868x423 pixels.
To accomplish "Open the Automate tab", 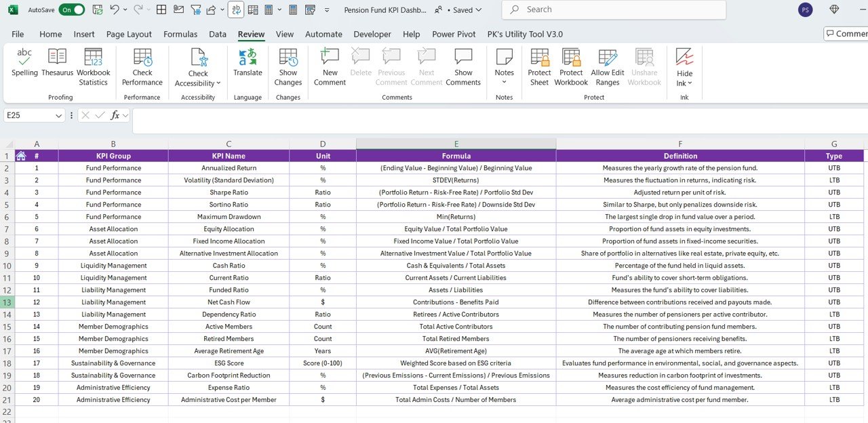I will point(323,34).
